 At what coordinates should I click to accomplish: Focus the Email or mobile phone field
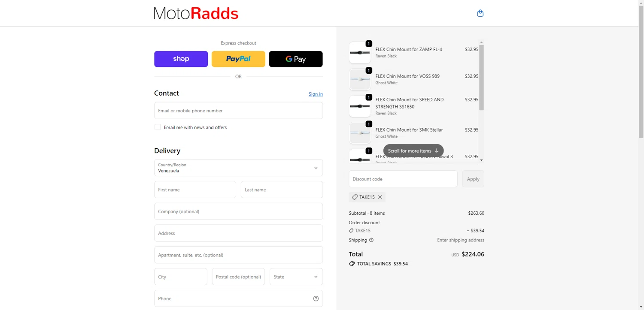tap(238, 111)
